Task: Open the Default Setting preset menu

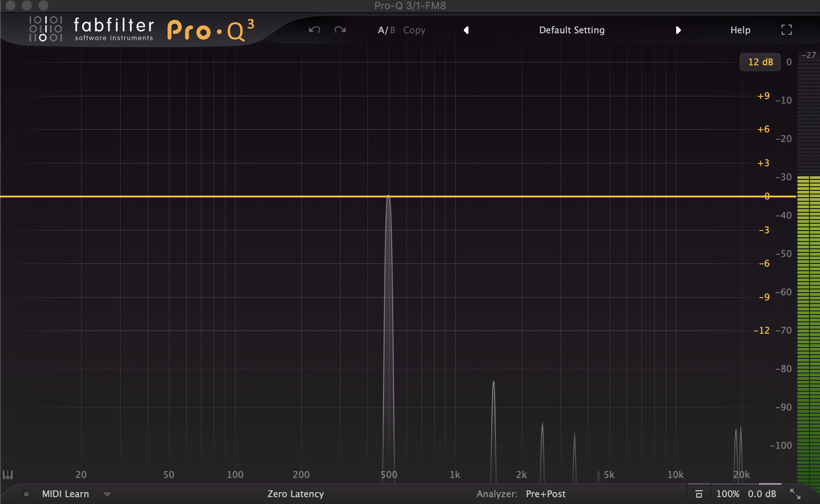Action: (572, 30)
